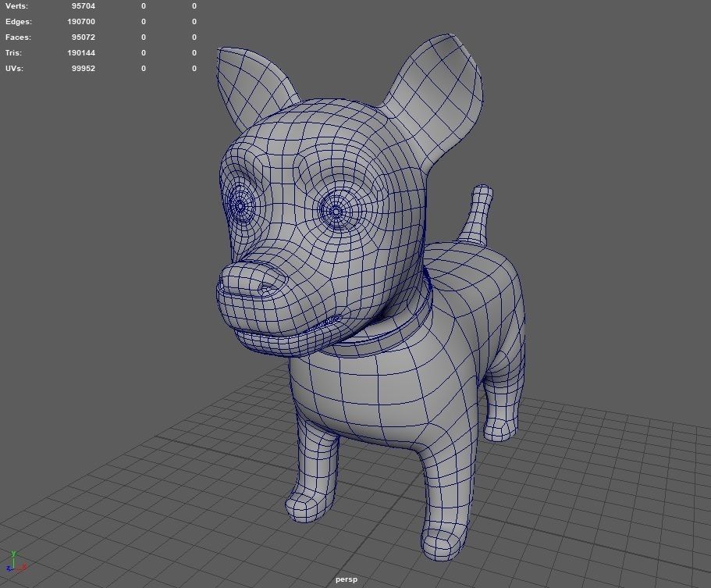Viewport: 711px width, 588px height.
Task: Click the dog's eye nearest the snout
Action: point(240,206)
